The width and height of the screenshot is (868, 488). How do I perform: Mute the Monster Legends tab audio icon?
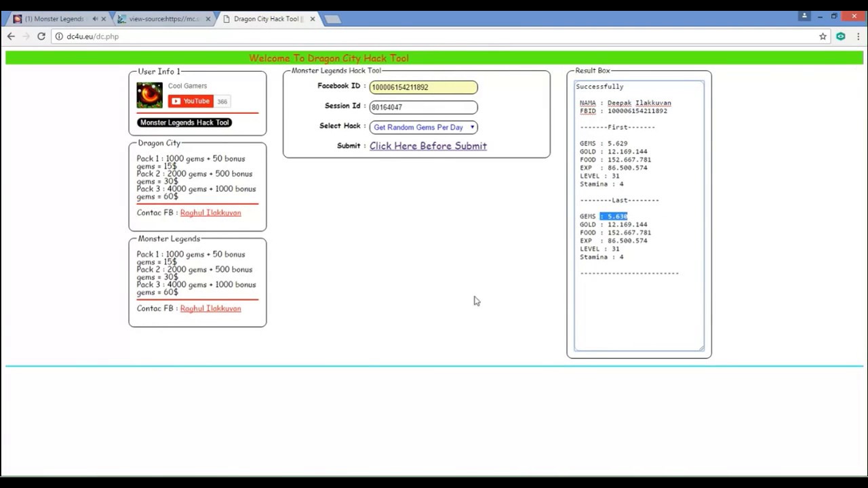click(95, 19)
